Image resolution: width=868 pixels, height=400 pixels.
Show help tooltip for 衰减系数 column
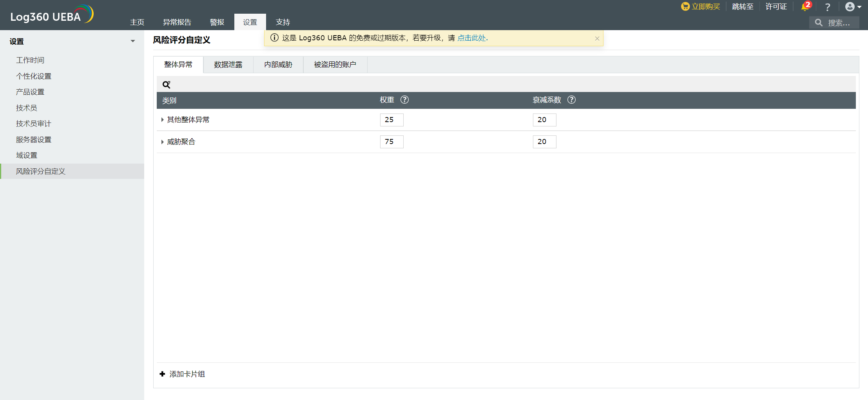click(571, 100)
